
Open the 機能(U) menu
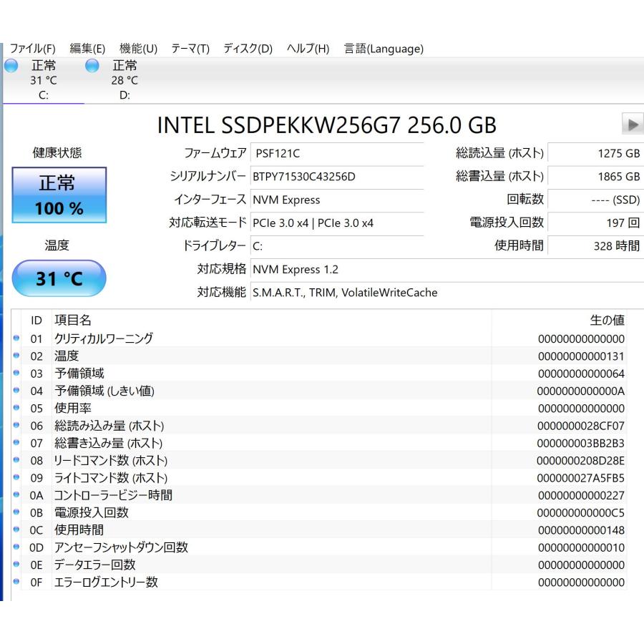click(x=138, y=49)
